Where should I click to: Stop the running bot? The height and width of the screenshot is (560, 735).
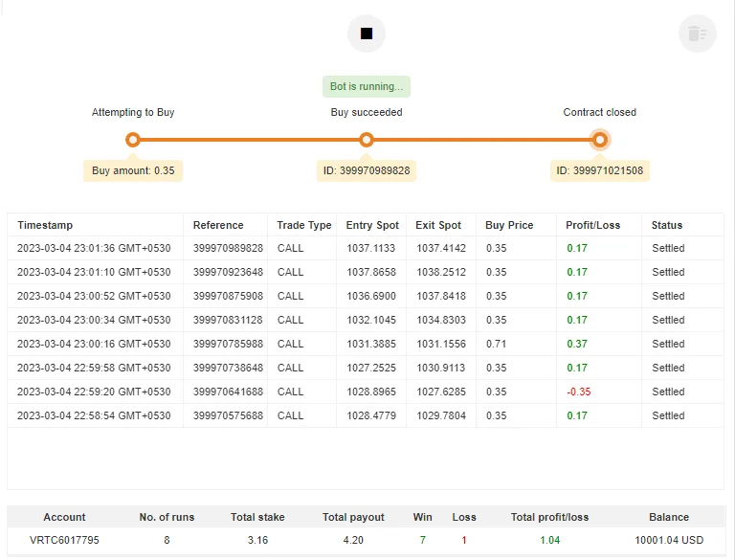point(367,34)
